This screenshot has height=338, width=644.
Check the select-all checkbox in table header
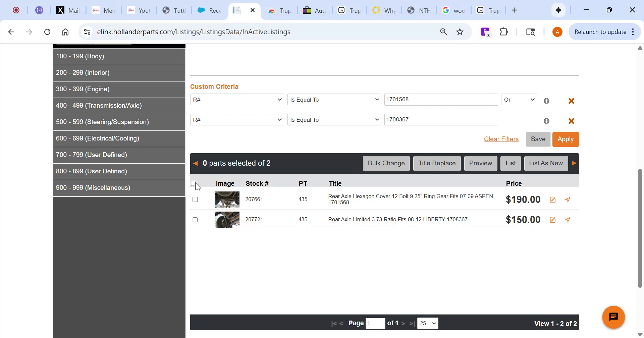tap(194, 183)
